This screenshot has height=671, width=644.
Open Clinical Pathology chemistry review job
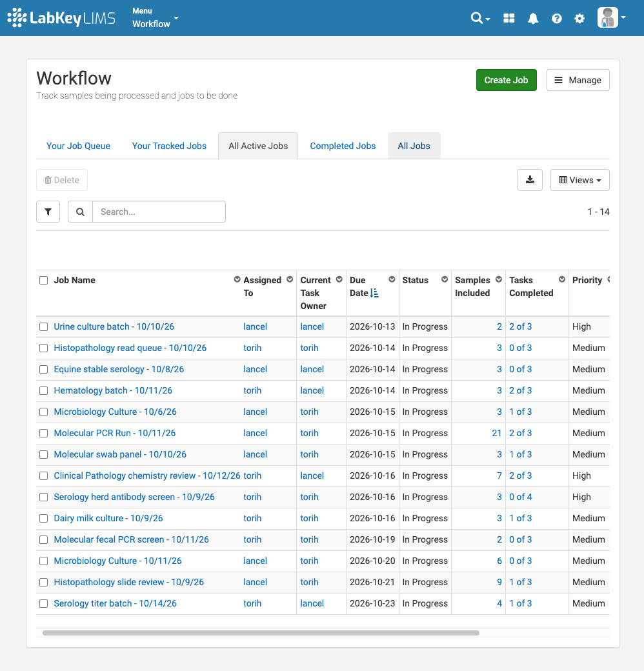point(147,476)
